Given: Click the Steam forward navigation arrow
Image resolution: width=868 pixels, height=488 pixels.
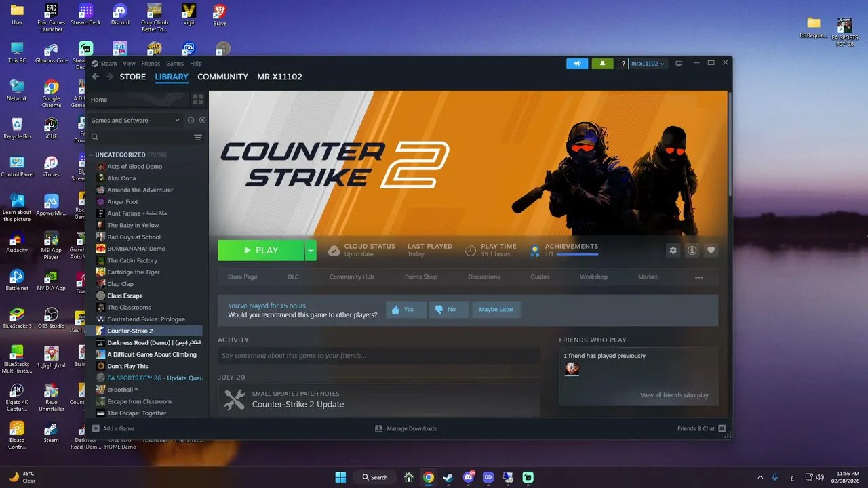Looking at the screenshot, I should [x=109, y=77].
